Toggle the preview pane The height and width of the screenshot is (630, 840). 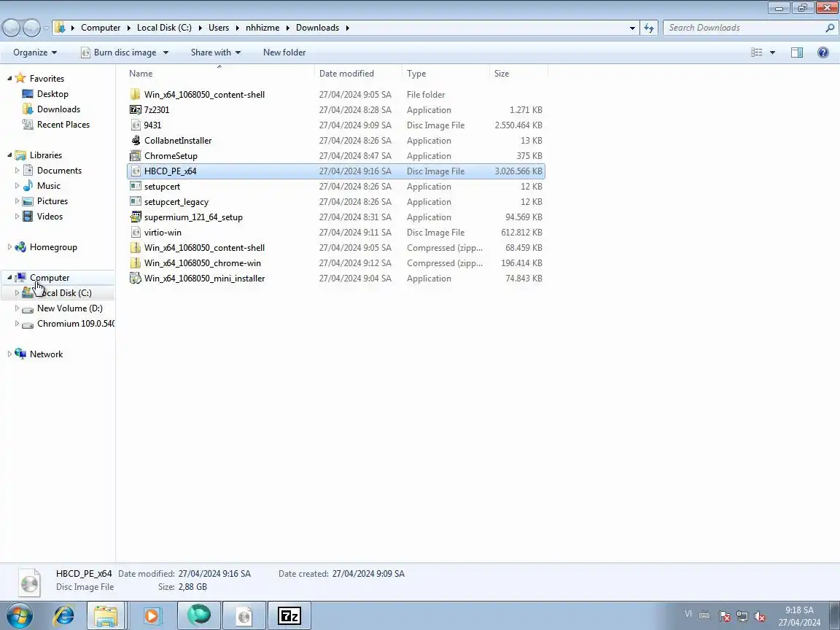coord(797,52)
